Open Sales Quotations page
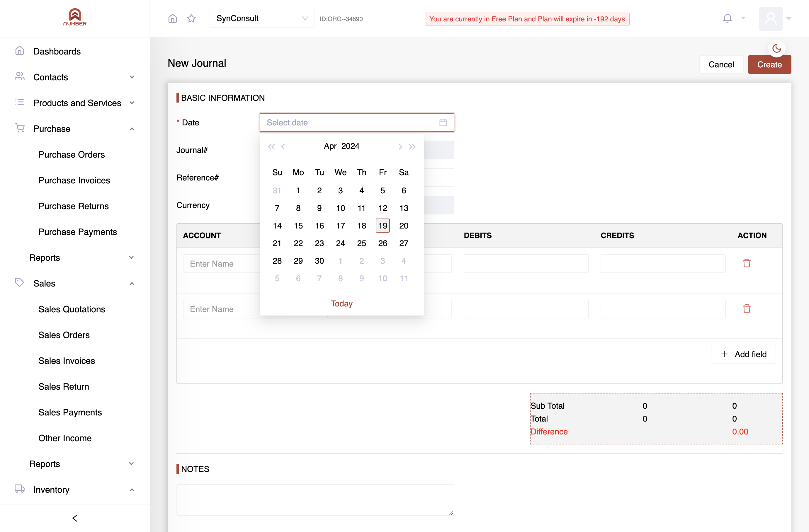 click(x=72, y=309)
